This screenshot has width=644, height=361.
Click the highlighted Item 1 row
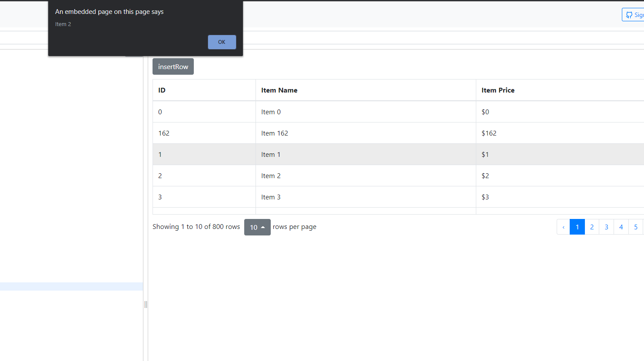(270, 154)
